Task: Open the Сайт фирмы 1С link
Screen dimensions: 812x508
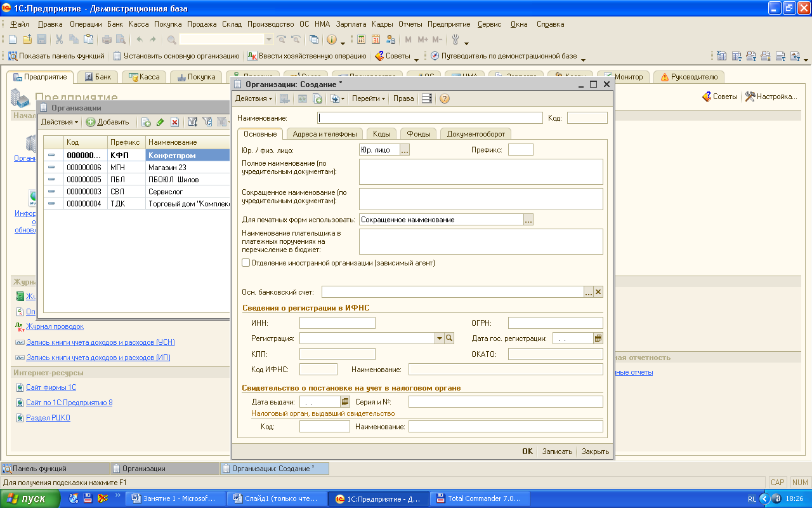Action: 51,387
